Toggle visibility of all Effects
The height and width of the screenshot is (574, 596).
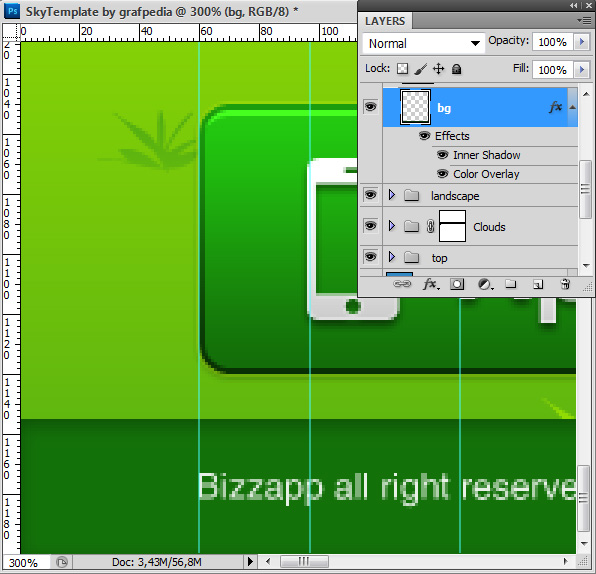click(424, 136)
